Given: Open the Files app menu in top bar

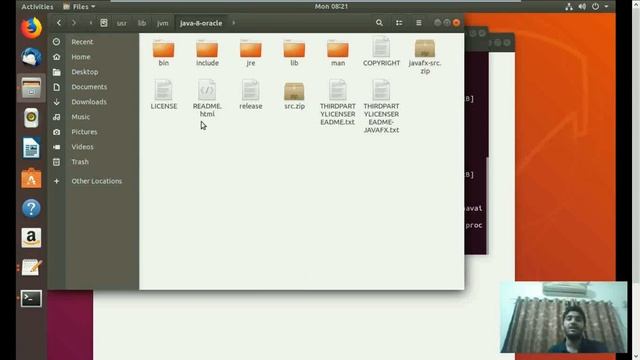Looking at the screenshot, I should (x=79, y=7).
